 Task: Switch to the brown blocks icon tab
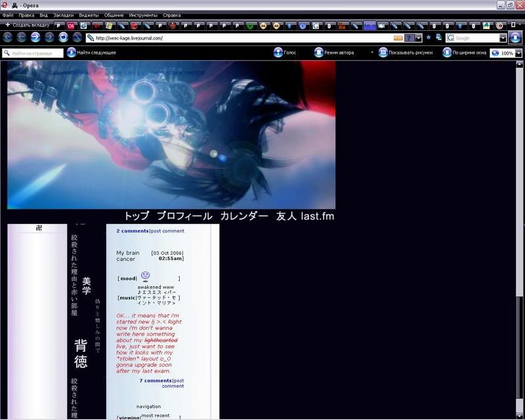point(342,26)
